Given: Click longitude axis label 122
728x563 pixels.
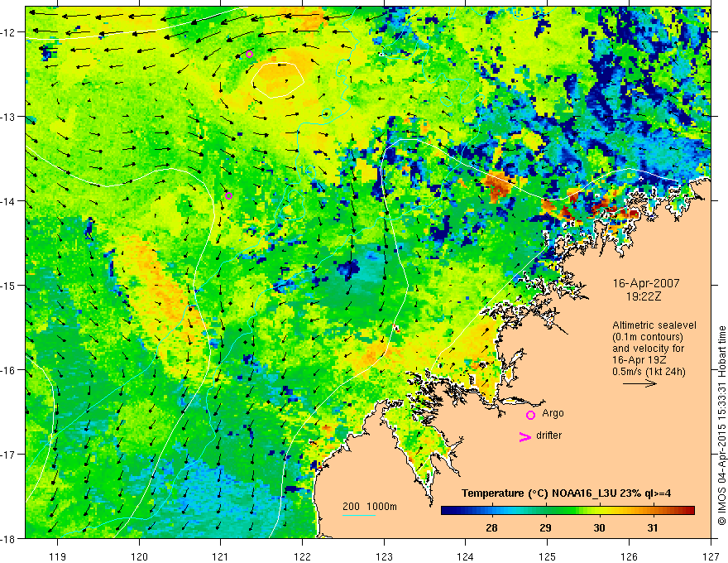Looking at the screenshot, I should coord(302,556).
